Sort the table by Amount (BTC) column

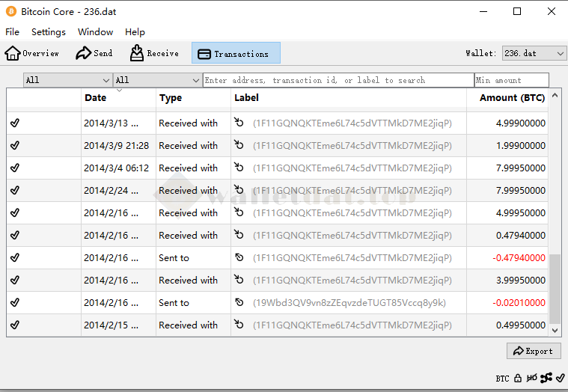click(512, 98)
